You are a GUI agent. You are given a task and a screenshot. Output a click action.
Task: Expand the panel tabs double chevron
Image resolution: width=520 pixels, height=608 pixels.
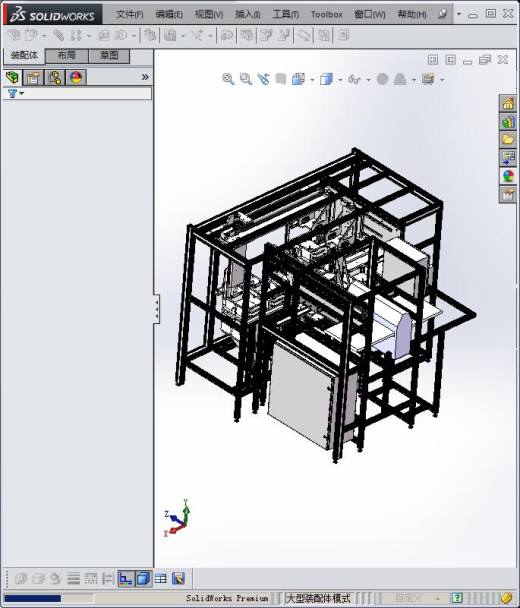pyautogui.click(x=145, y=77)
